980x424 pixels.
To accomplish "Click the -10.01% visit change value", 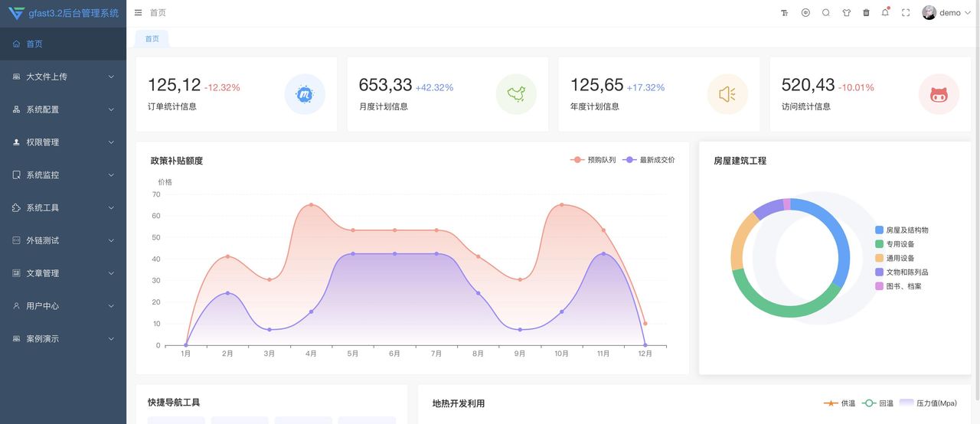I will tap(856, 87).
